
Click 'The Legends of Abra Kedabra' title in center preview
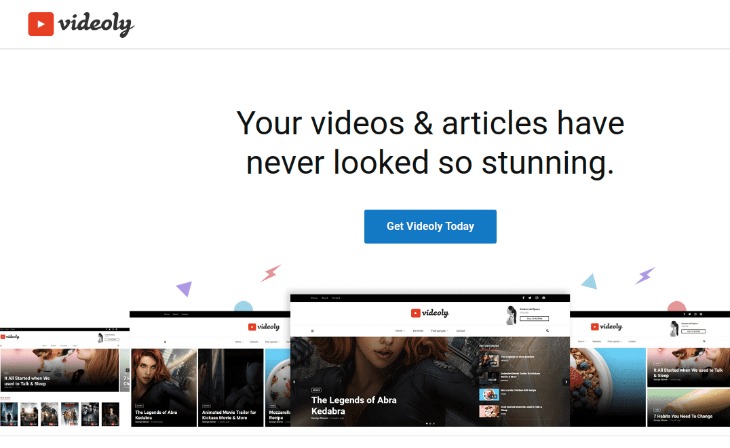click(x=354, y=405)
